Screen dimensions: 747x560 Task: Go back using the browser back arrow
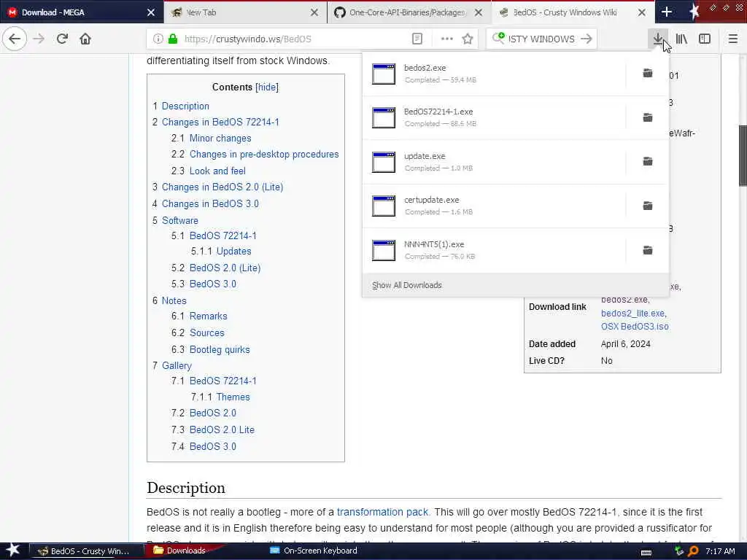point(15,39)
